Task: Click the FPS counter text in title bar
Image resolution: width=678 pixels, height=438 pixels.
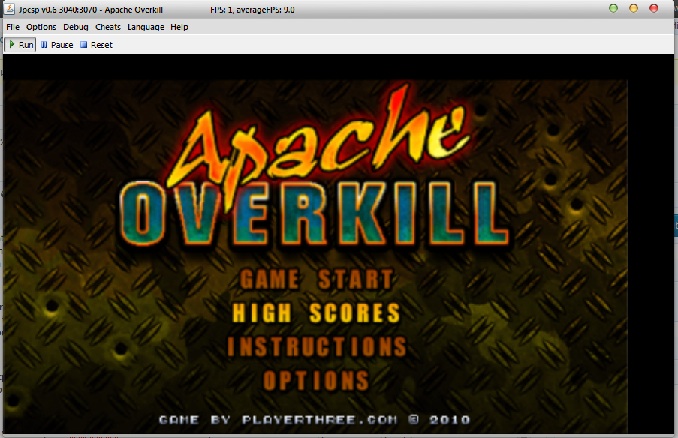Action: (252, 10)
